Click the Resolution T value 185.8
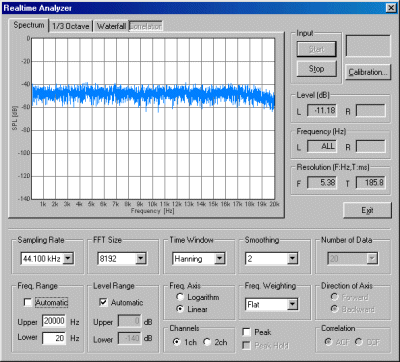This screenshot has width=400, height=362. (371, 183)
